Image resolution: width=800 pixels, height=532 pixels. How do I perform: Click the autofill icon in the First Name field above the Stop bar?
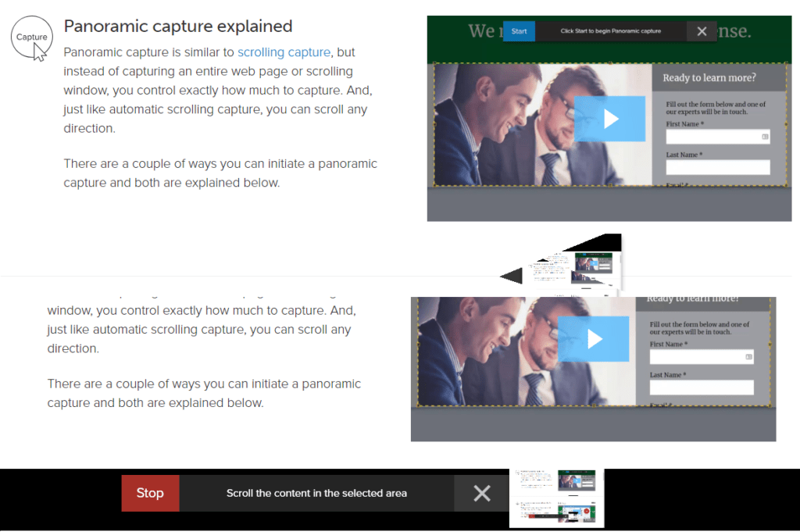pos(748,356)
